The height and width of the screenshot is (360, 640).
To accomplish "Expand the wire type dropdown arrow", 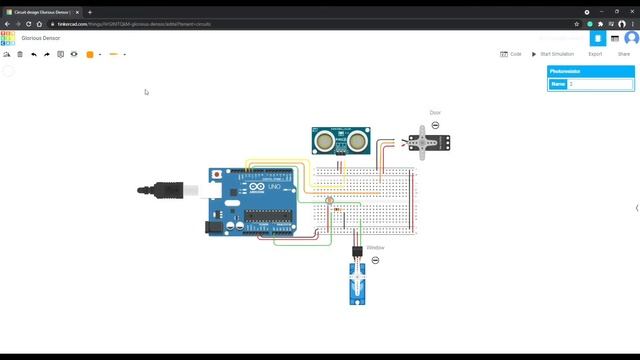I will coord(124,54).
